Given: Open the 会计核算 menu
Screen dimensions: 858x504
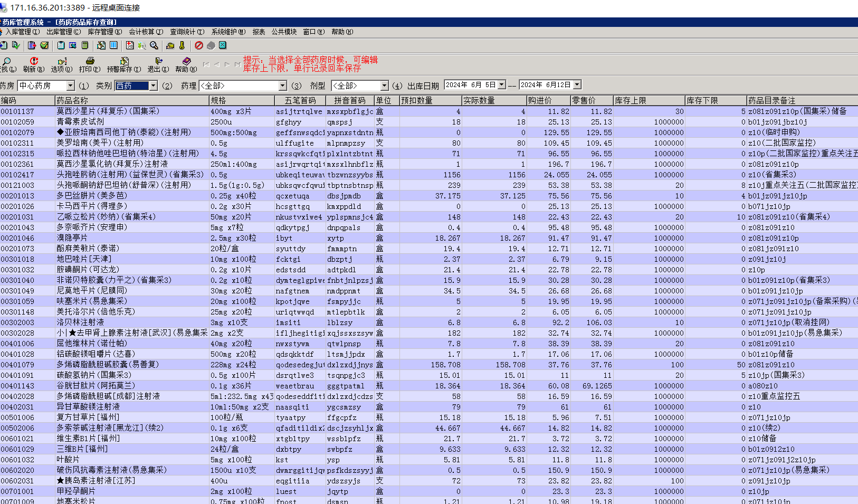Looking at the screenshot, I should (146, 32).
